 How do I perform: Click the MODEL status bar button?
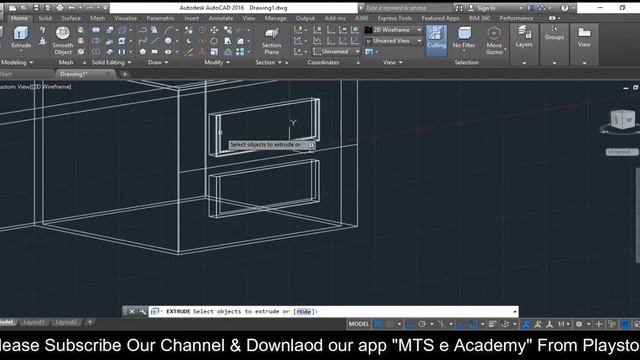click(359, 324)
